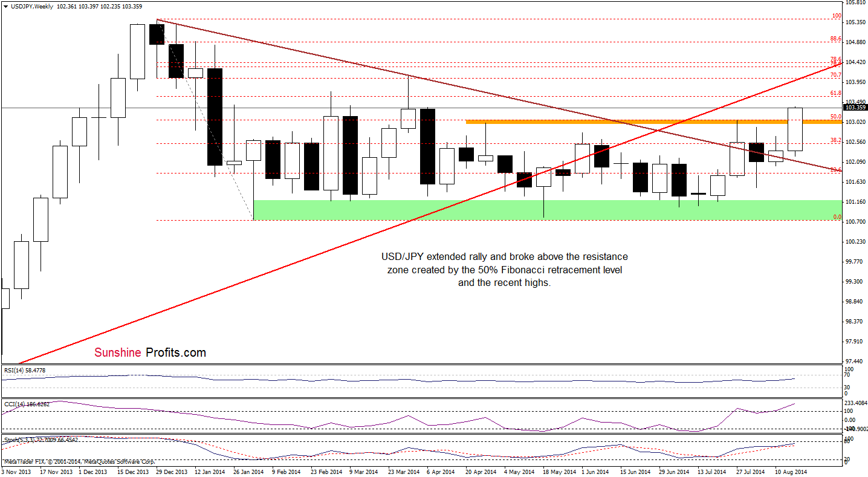
Task: Click the latest white weekly candle body
Action: tap(795, 129)
